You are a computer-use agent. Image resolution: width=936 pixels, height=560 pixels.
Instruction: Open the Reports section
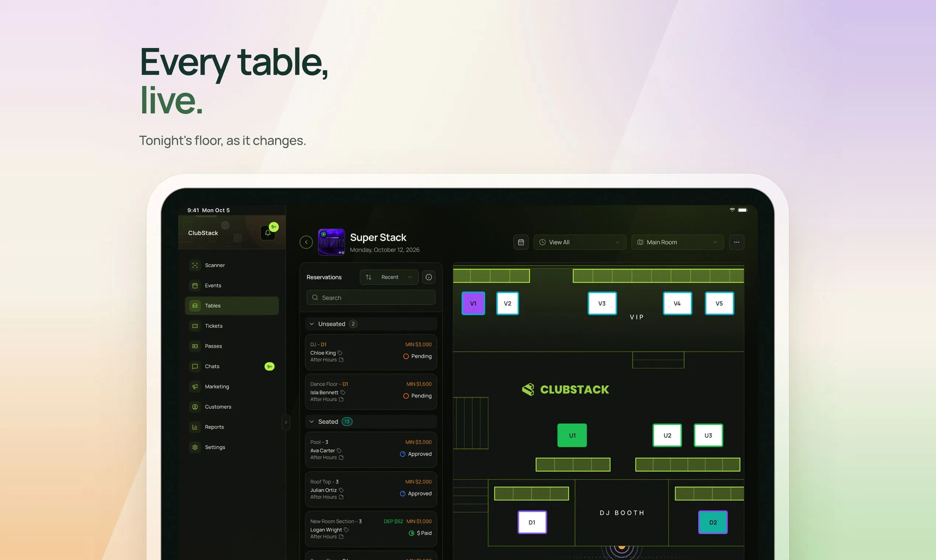point(232,427)
